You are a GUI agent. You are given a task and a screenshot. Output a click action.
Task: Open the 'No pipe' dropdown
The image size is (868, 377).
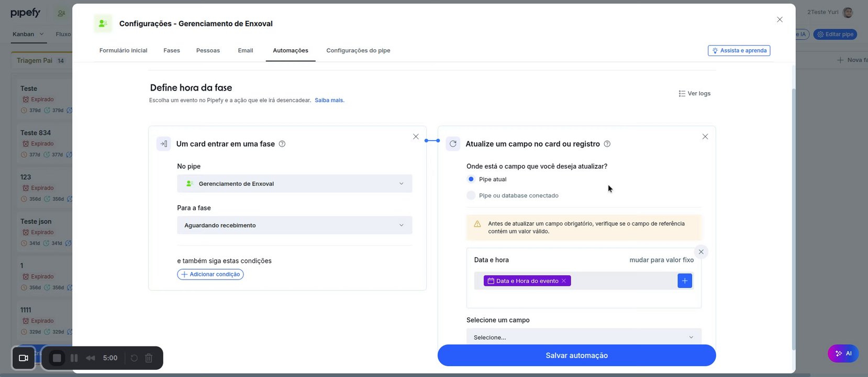[x=294, y=184]
